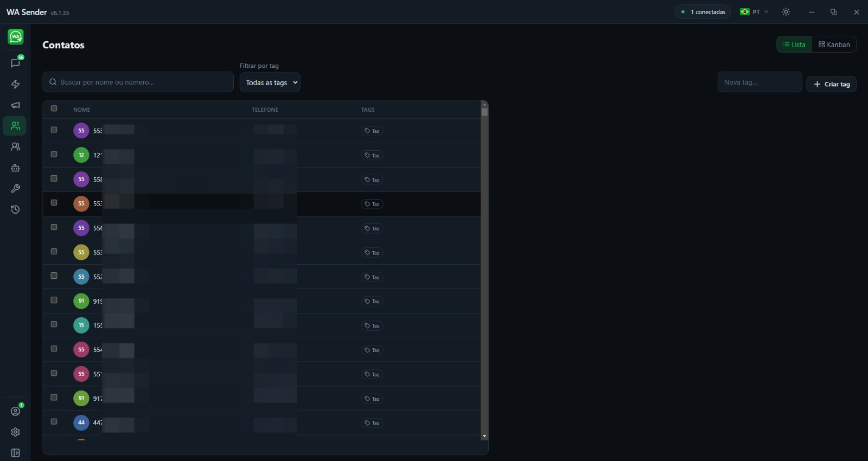The width and height of the screenshot is (868, 461).
Task: Check the box for the 552 contact row
Action: 54,276
